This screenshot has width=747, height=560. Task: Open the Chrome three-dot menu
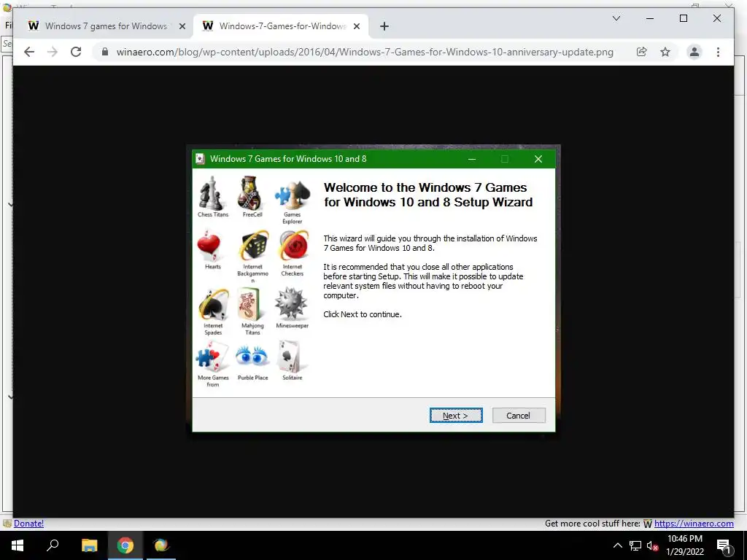click(x=718, y=52)
